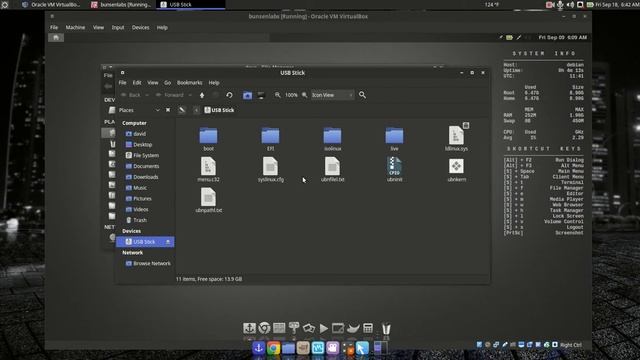
Task: Switch to the Oracle VM VirtualBox taskbar entry
Action: pos(51,4)
